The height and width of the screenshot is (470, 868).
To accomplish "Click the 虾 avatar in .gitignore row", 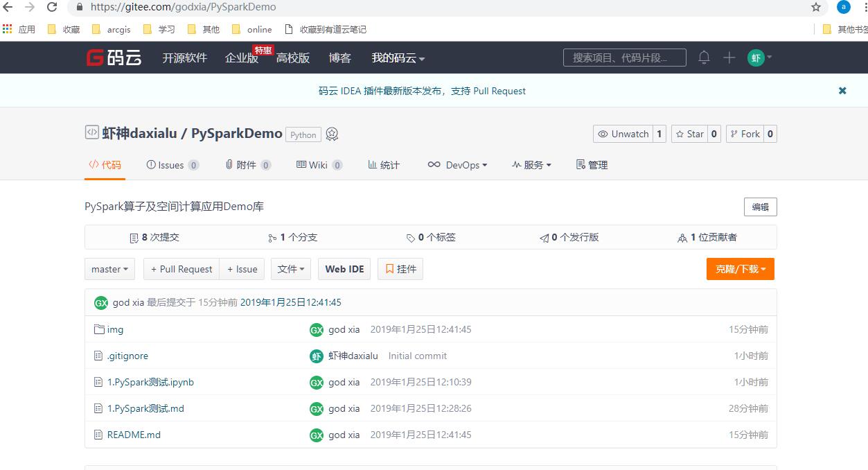I will [x=317, y=356].
